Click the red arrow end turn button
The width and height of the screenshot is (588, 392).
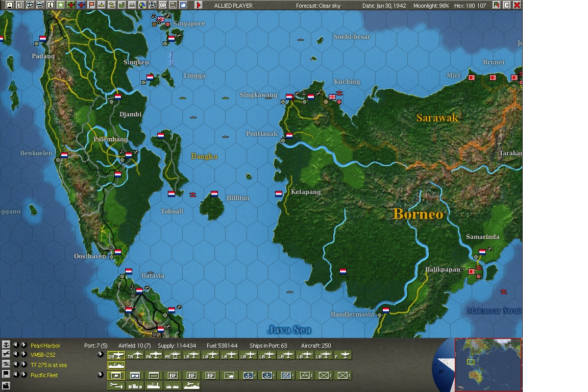(199, 5)
